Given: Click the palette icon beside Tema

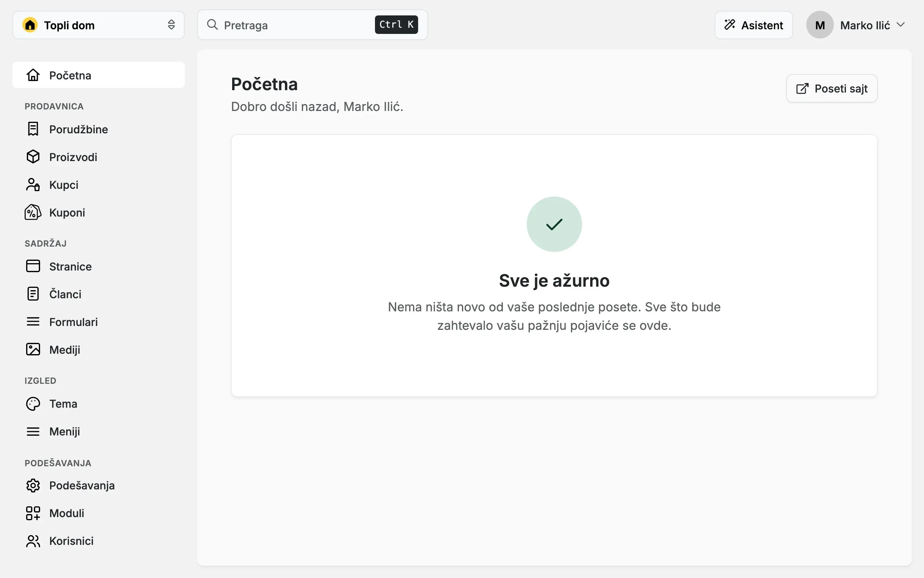Looking at the screenshot, I should [33, 403].
